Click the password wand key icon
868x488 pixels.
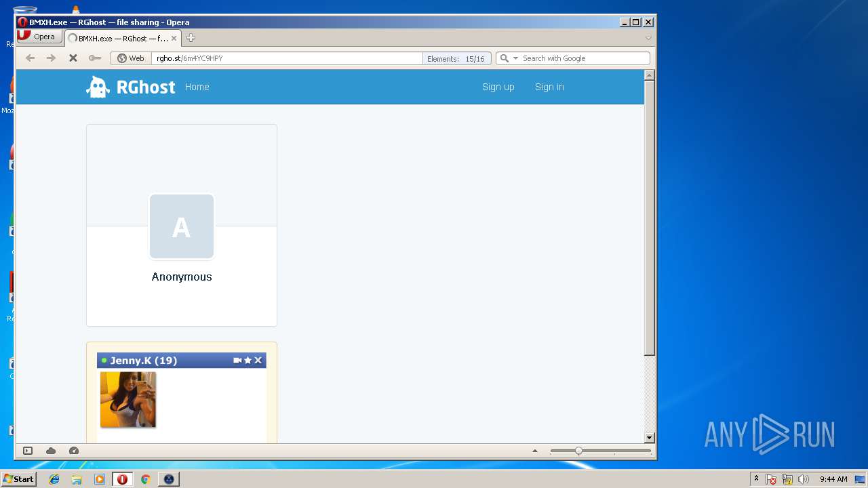[x=95, y=58]
